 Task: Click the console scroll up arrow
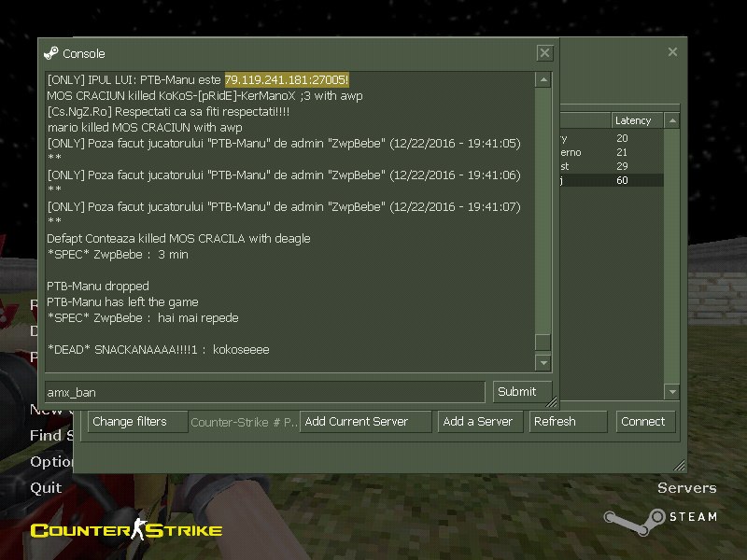pyautogui.click(x=543, y=80)
